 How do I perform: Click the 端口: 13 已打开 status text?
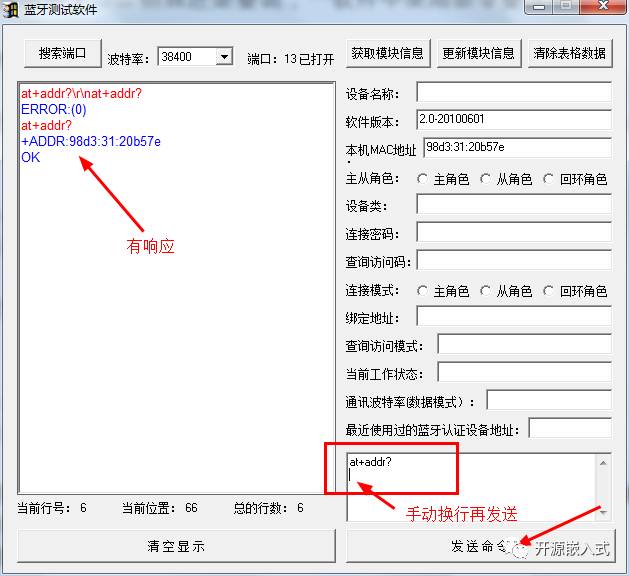[290, 59]
